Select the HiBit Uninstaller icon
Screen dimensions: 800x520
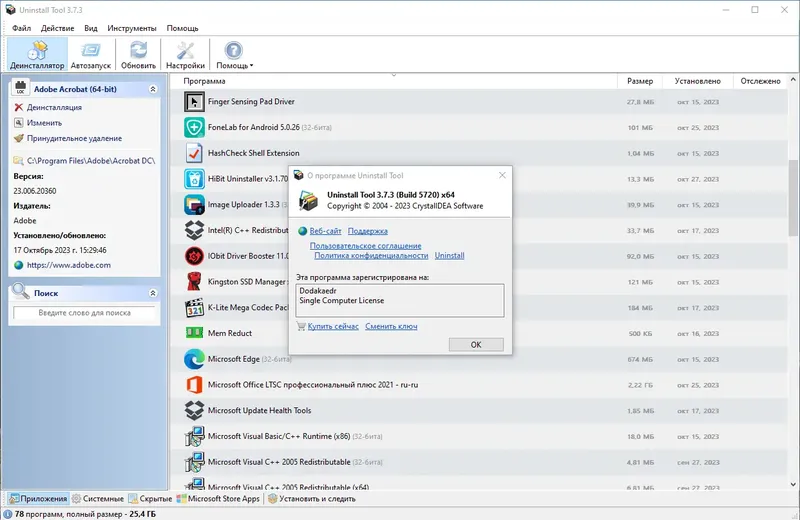coord(194,179)
